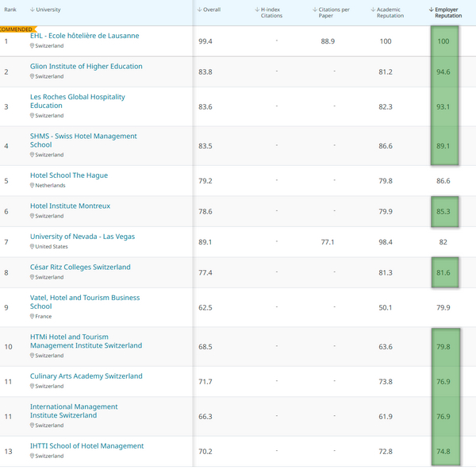Select EHL overall score 99.4

(205, 41)
